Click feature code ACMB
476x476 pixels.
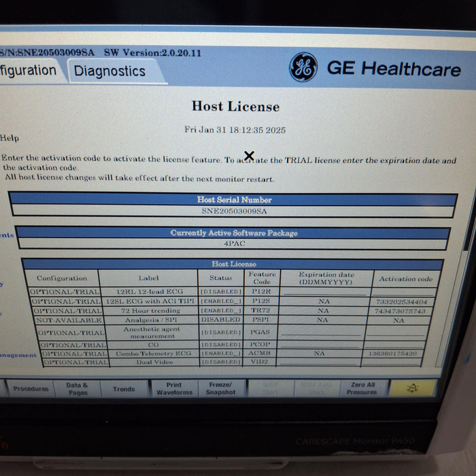tap(259, 353)
